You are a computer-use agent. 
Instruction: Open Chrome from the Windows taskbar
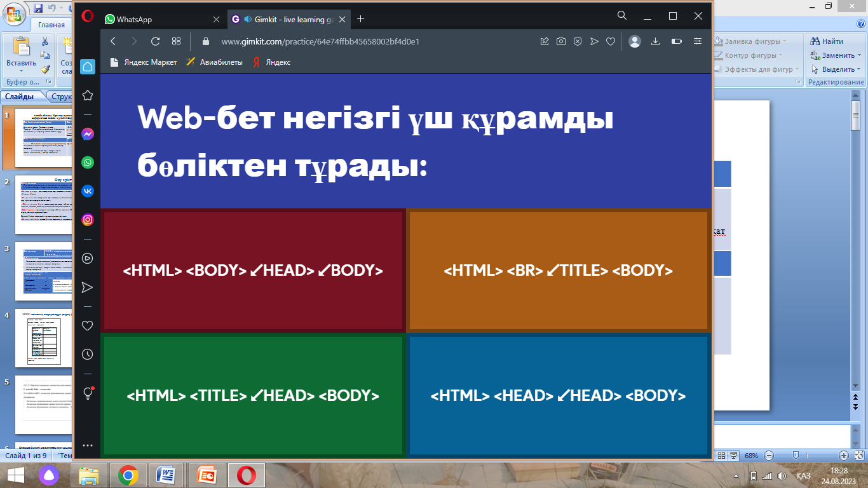(x=128, y=475)
